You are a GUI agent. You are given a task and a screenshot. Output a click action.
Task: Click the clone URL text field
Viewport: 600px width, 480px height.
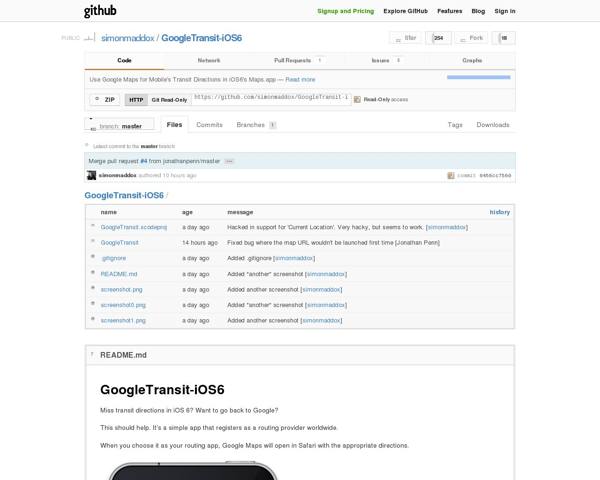(270, 99)
